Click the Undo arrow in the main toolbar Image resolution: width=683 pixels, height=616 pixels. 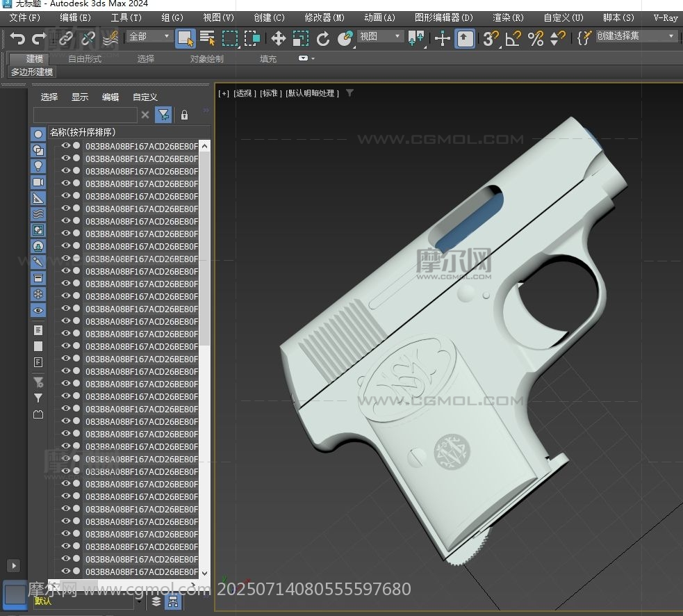[x=17, y=38]
